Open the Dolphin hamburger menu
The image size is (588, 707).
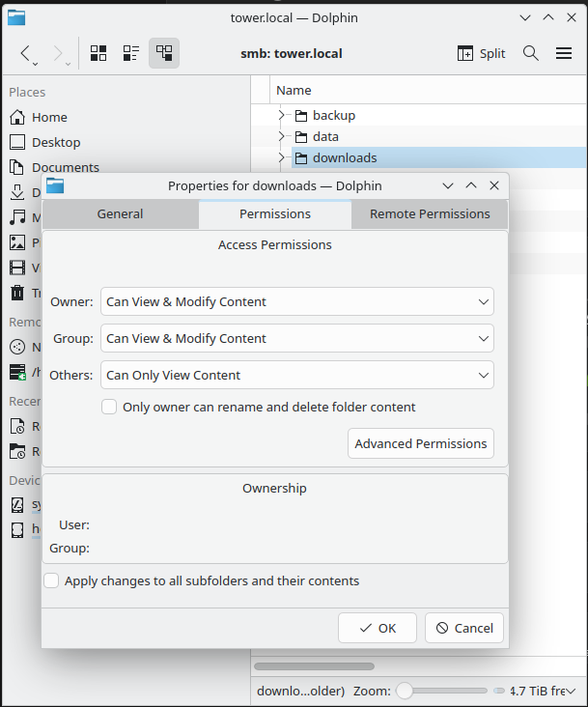click(564, 53)
